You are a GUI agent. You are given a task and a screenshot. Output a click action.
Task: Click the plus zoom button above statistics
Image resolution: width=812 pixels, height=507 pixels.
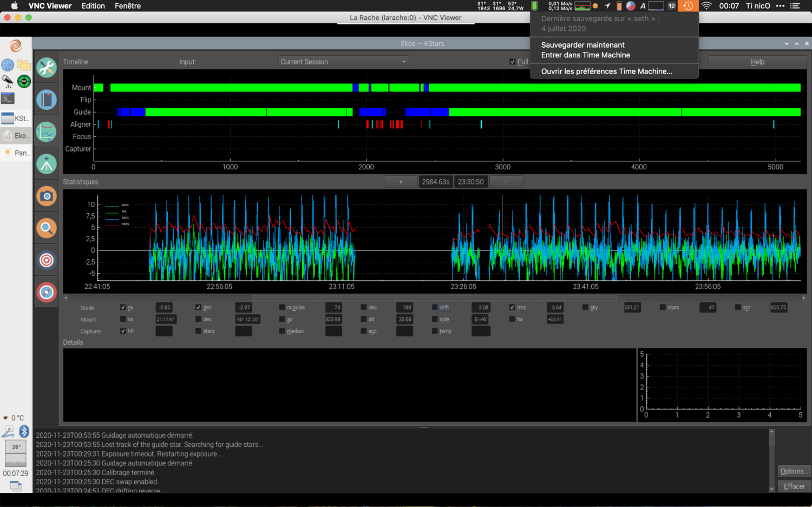pyautogui.click(x=401, y=182)
